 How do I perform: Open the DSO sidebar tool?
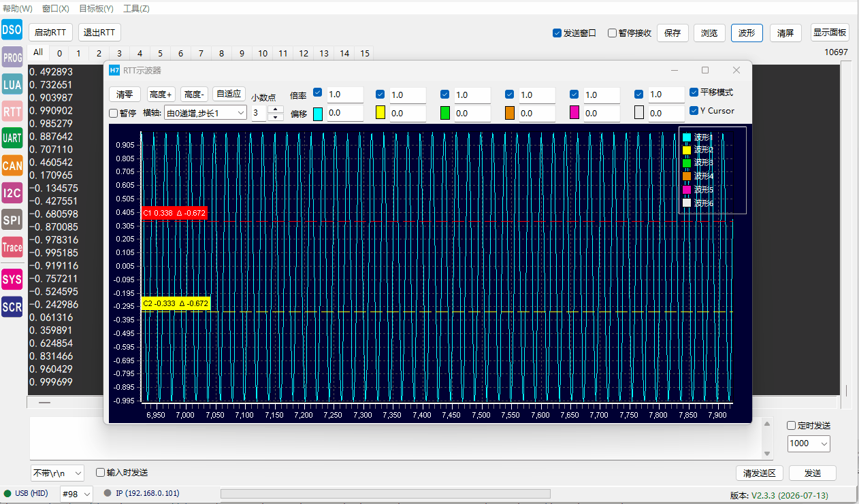(x=12, y=29)
